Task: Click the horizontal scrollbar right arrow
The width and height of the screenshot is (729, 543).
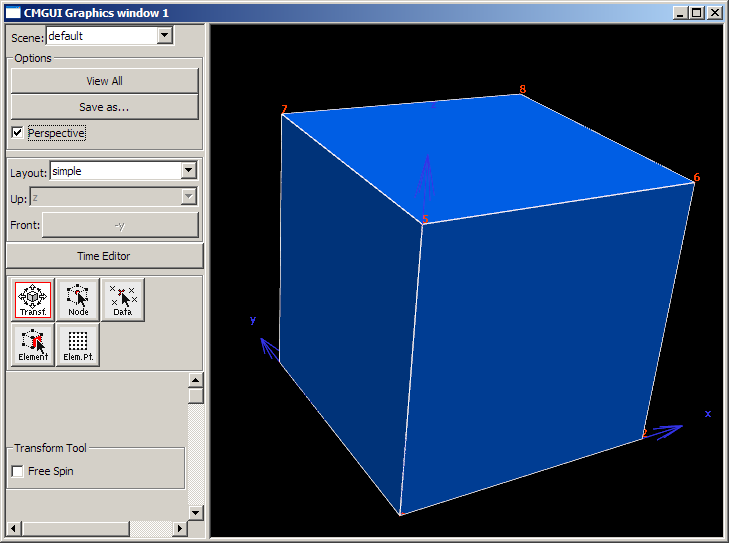Action: tap(179, 529)
